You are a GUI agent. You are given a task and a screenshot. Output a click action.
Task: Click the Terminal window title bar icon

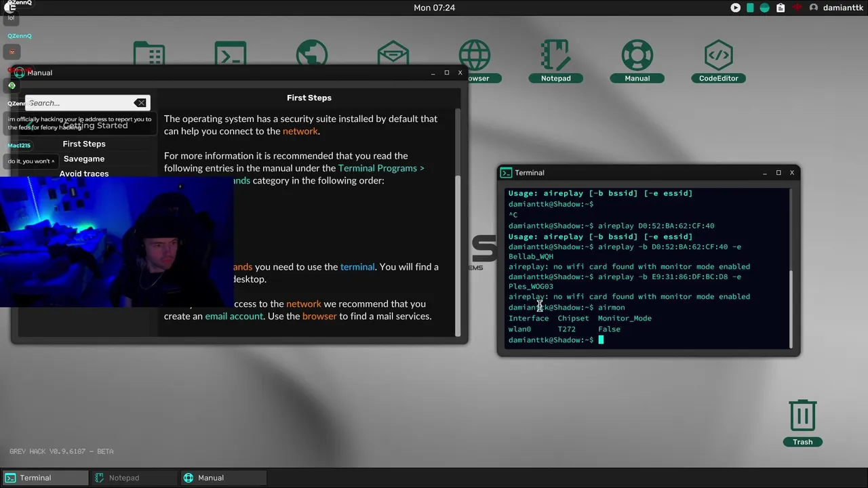tap(506, 173)
